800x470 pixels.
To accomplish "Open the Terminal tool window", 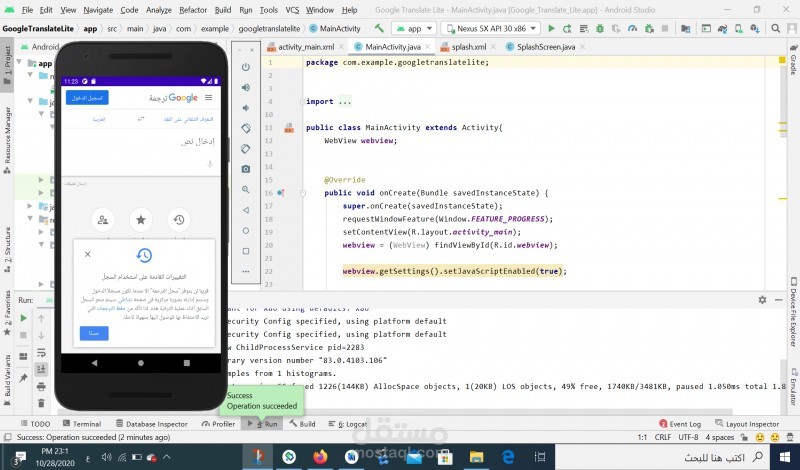I will point(82,424).
